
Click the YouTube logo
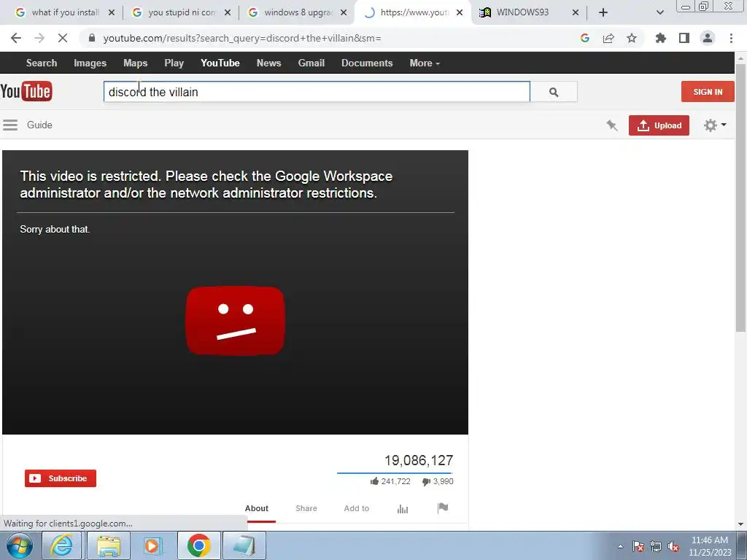(x=26, y=91)
